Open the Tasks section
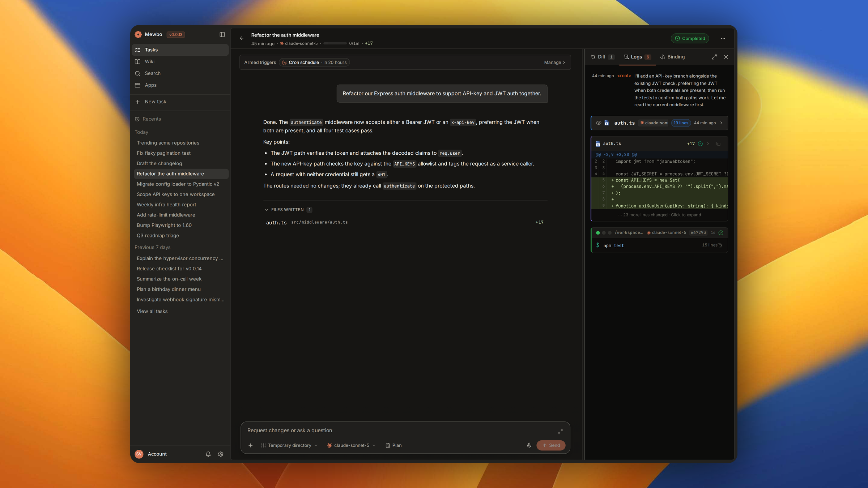This screenshot has height=488, width=868. (181, 50)
